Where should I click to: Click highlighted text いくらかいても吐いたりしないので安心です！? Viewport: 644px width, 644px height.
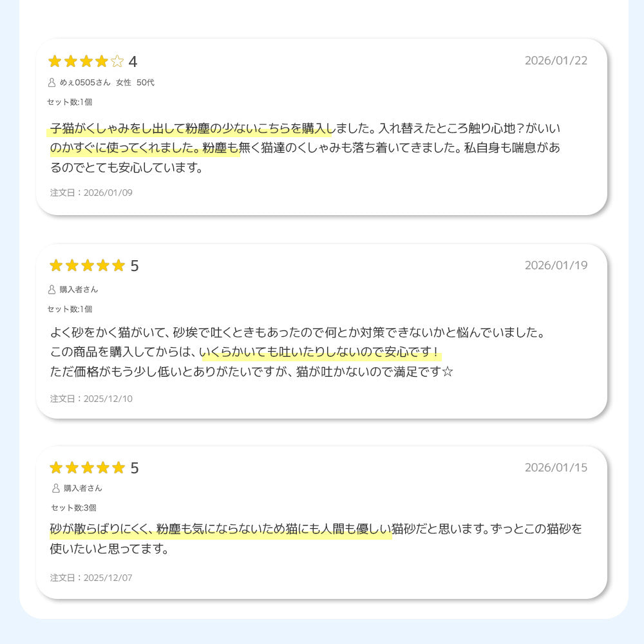pyautogui.click(x=321, y=353)
